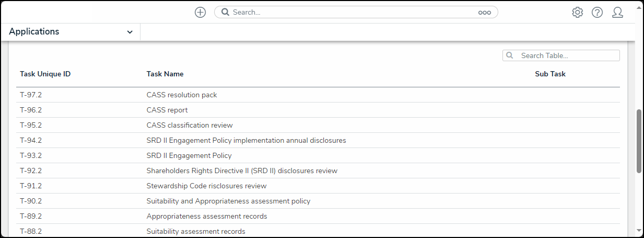644x238 pixels.
Task: Open the settings gear icon
Action: (577, 13)
